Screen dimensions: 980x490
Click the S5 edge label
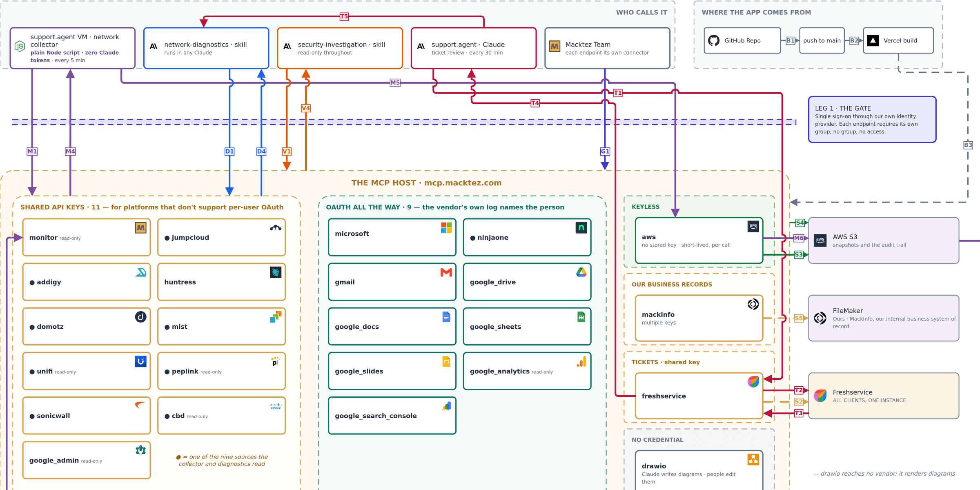799,318
